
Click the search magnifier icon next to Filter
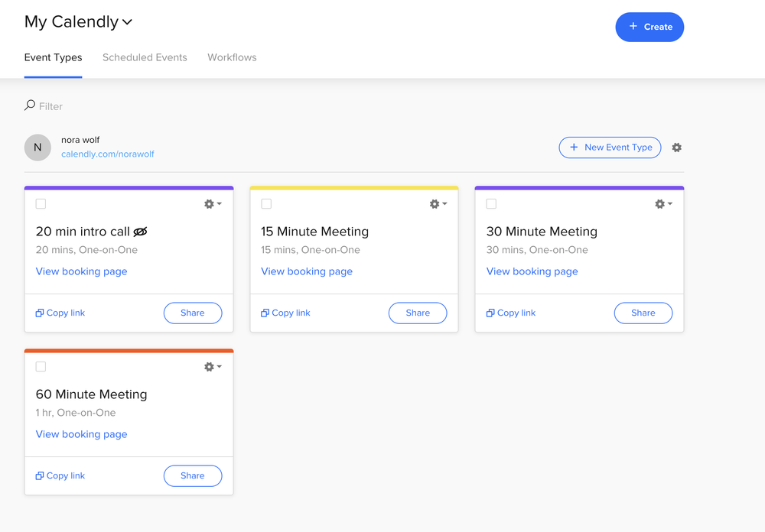click(30, 105)
